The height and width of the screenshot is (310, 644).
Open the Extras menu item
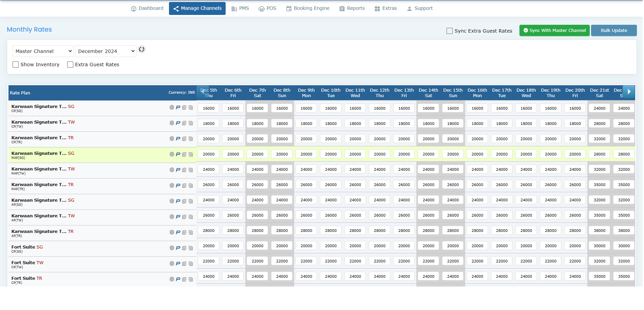pyautogui.click(x=385, y=8)
